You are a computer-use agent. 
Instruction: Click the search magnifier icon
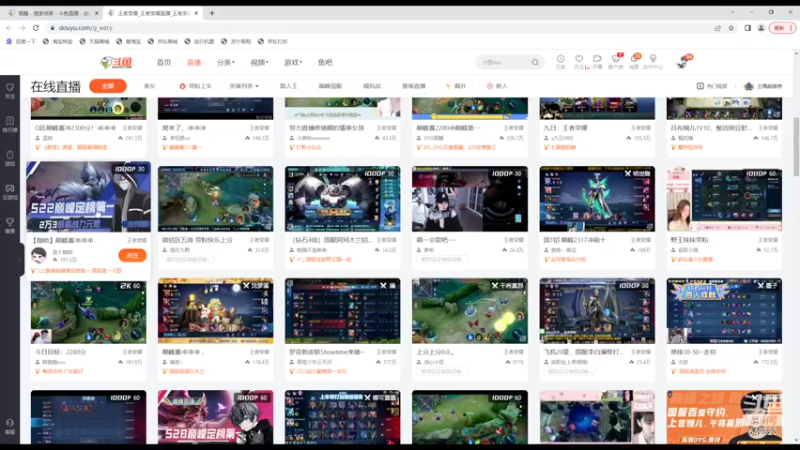(x=535, y=62)
